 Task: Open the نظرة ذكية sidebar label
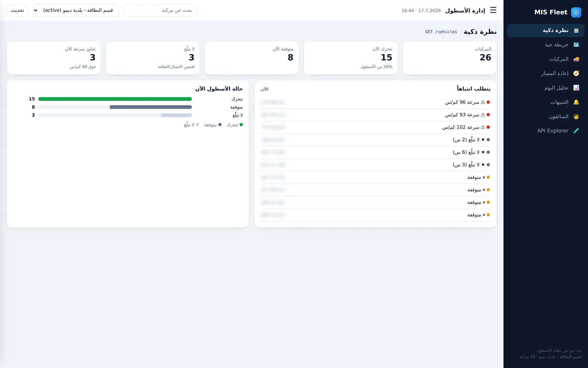(556, 30)
